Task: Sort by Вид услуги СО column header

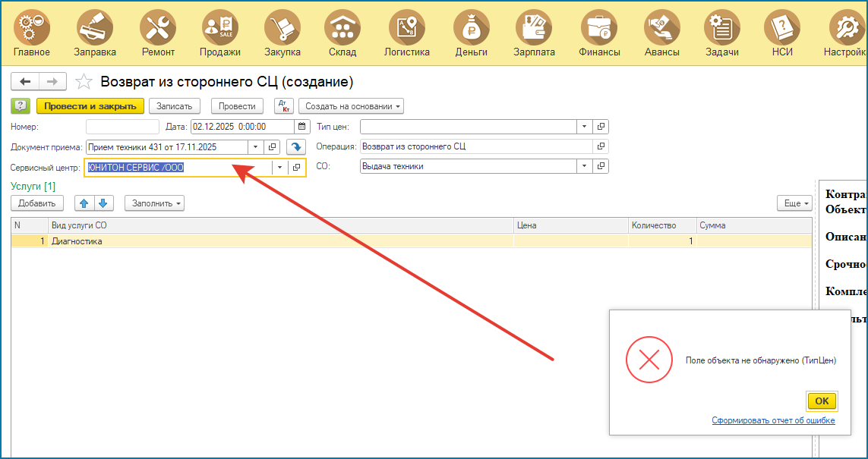Action: point(281,225)
